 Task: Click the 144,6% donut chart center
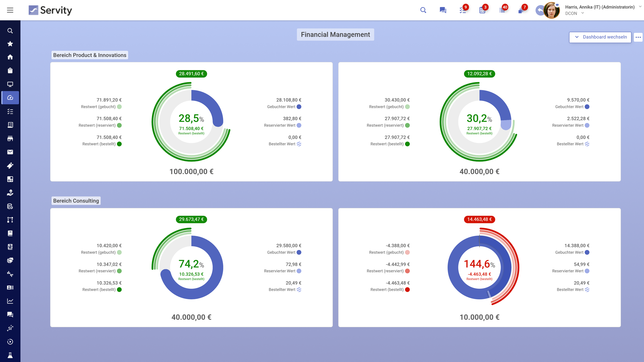click(x=479, y=268)
